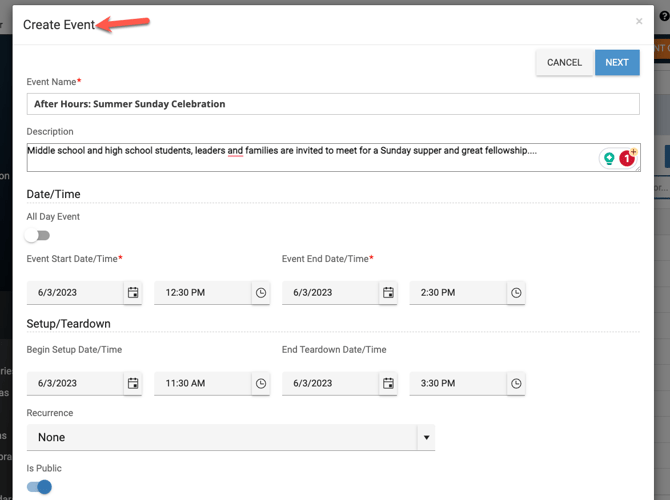Click the red grammar error badge icon

[627, 158]
